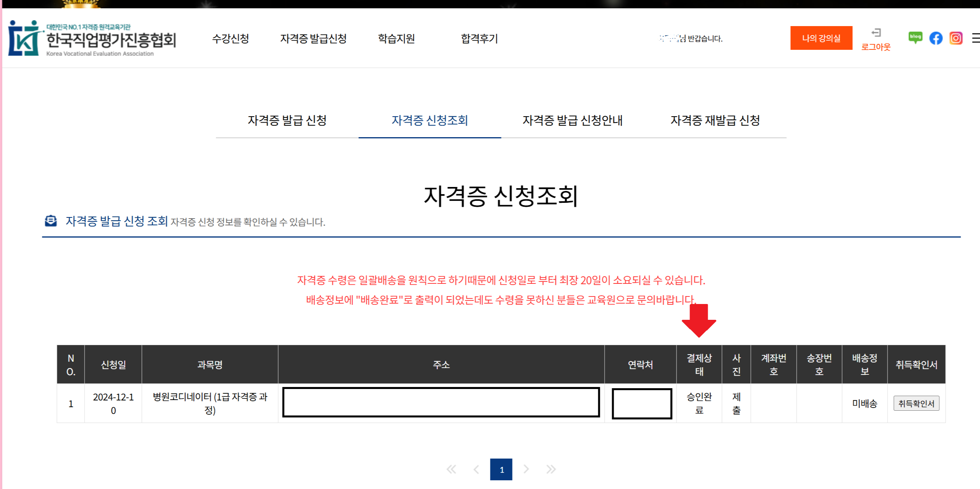Go to last page double-arrow
Image resolution: width=980 pixels, height=489 pixels.
[551, 469]
